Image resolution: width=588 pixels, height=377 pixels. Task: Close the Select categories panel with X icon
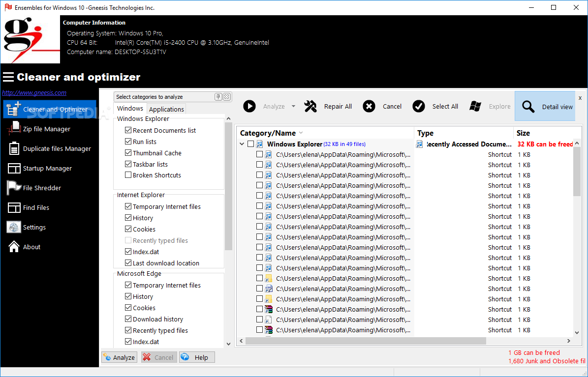coord(227,97)
